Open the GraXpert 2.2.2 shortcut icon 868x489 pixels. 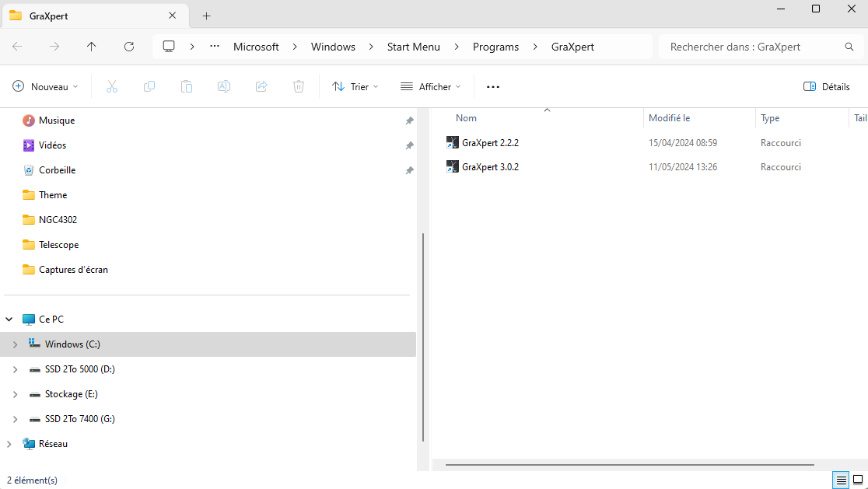(x=452, y=143)
